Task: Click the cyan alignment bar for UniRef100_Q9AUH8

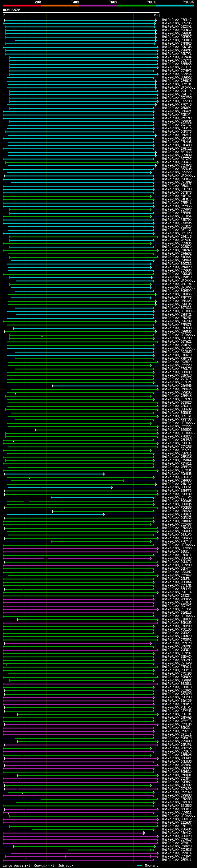Action: pos(105,386)
